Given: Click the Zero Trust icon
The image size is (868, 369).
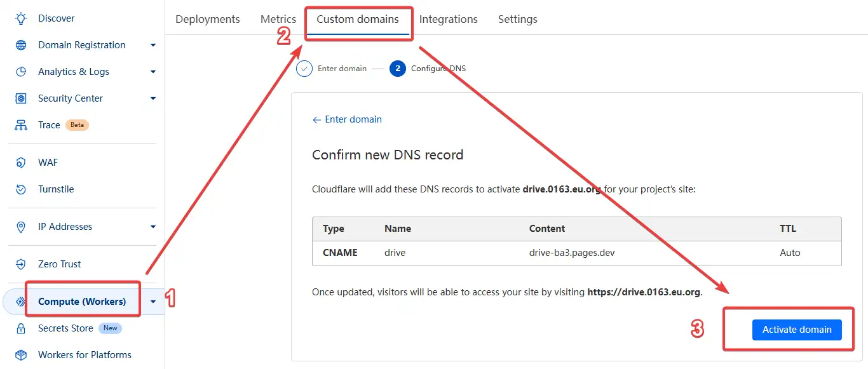Looking at the screenshot, I should (x=21, y=264).
